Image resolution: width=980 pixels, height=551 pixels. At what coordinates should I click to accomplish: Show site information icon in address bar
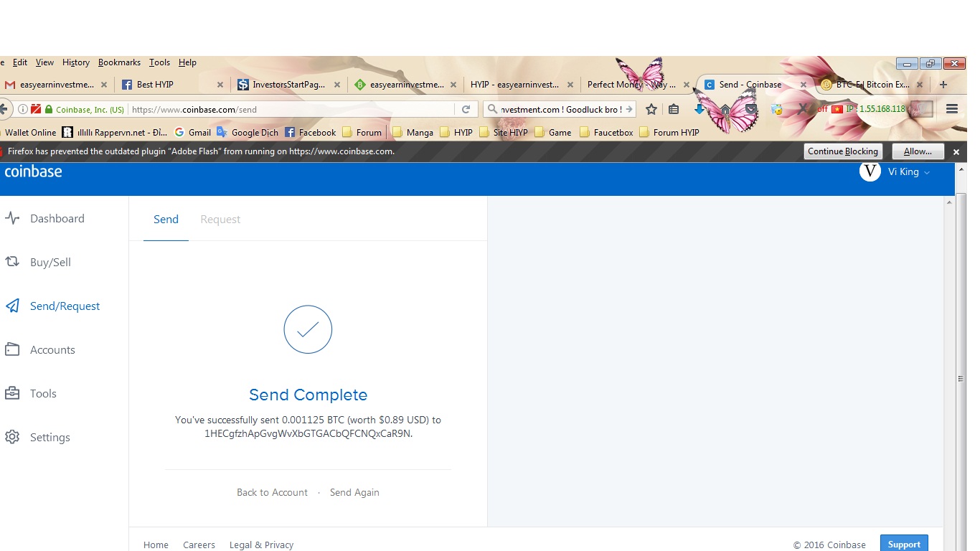click(x=23, y=110)
